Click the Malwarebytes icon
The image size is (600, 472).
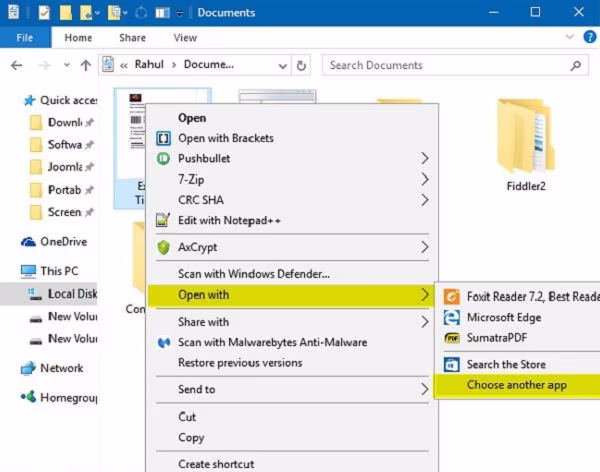pos(164,343)
